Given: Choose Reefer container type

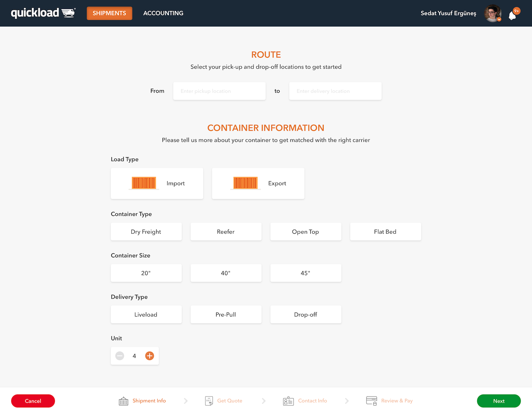Looking at the screenshot, I should [226, 232].
